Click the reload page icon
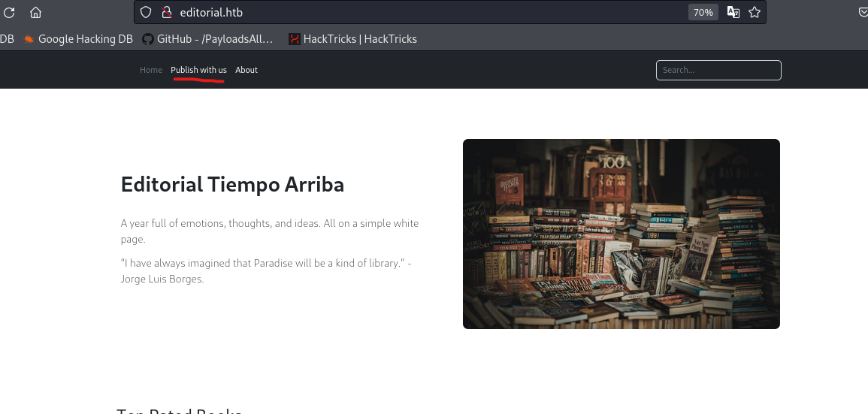868x414 pixels. point(10,12)
